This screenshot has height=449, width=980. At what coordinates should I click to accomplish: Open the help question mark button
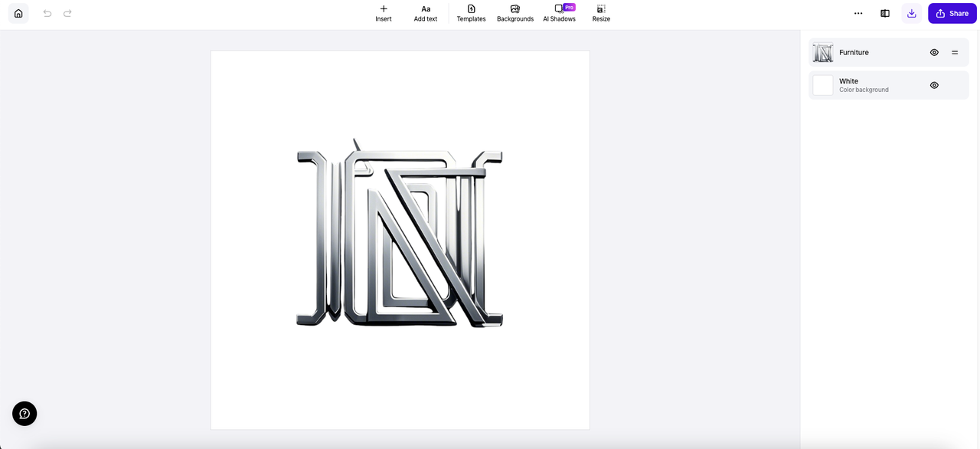[24, 414]
